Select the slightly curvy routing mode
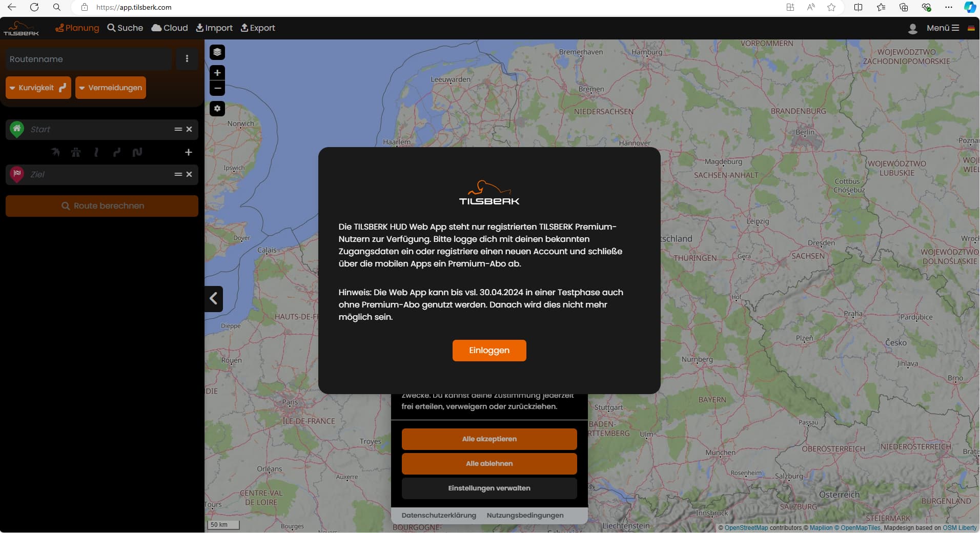The height and width of the screenshot is (533, 980). [x=96, y=152]
